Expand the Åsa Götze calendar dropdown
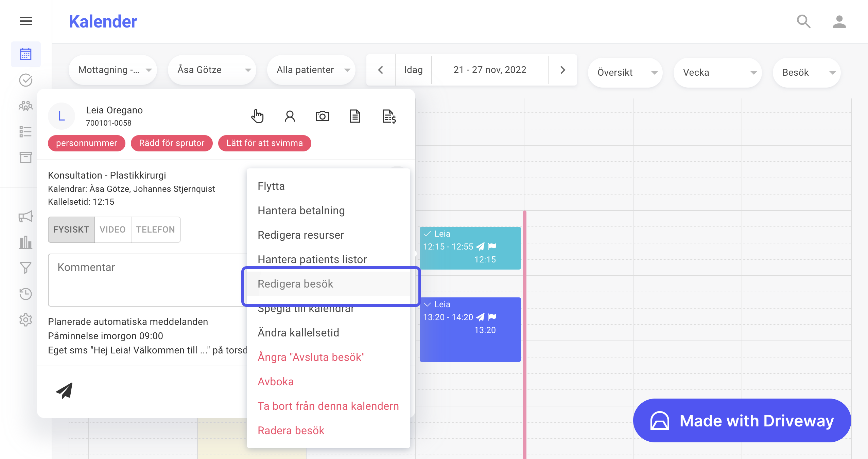This screenshot has height=459, width=868. [x=212, y=70]
